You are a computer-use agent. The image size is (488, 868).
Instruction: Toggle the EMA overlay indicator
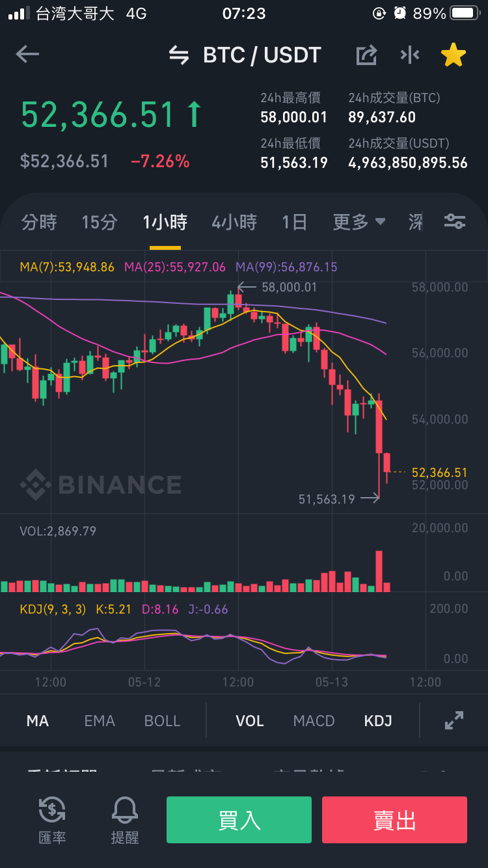pyautogui.click(x=100, y=721)
